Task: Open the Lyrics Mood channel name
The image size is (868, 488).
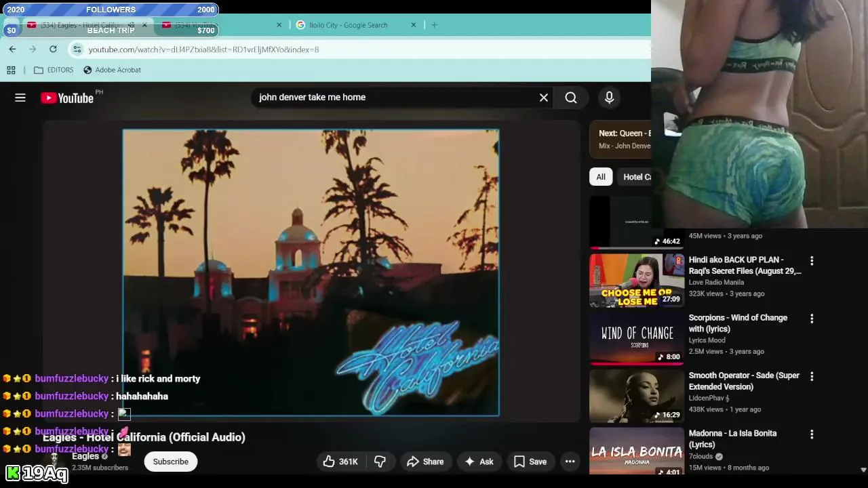Action: click(707, 340)
